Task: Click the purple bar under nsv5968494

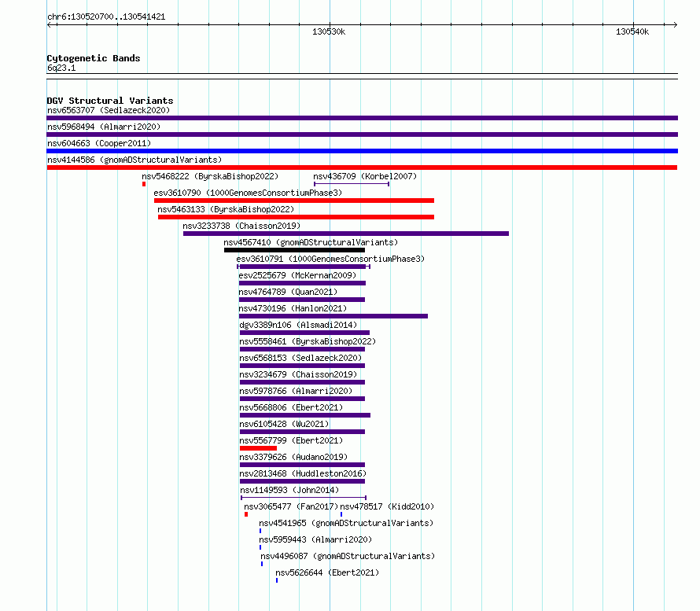Action: coord(362,134)
